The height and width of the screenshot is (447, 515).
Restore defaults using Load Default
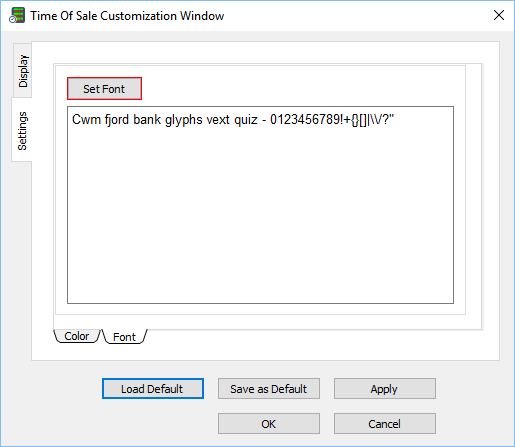click(x=153, y=389)
